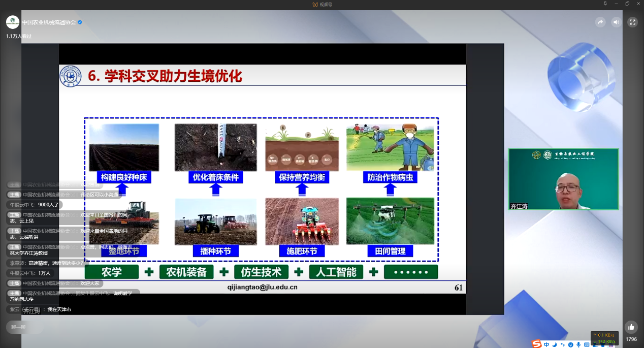Image resolution: width=644 pixels, height=348 pixels.
Task: Open the Sogou soft keyboard icon
Action: [587, 344]
